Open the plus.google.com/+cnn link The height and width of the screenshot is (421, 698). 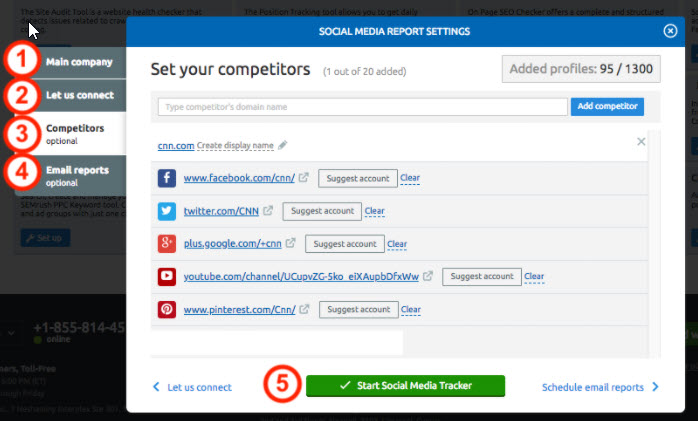[x=232, y=243]
